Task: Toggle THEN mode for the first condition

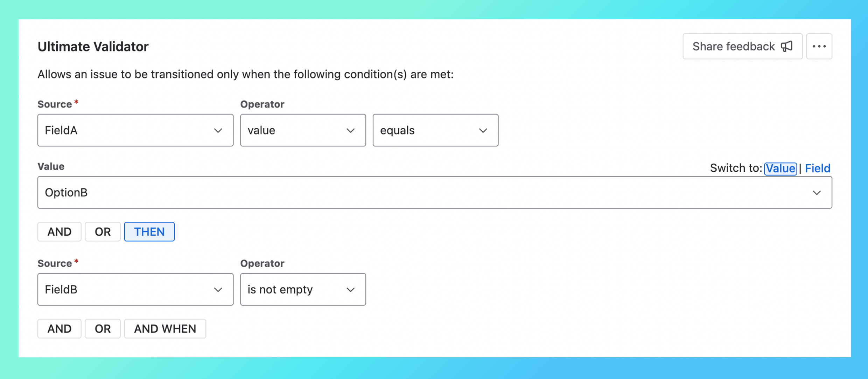Action: point(149,232)
